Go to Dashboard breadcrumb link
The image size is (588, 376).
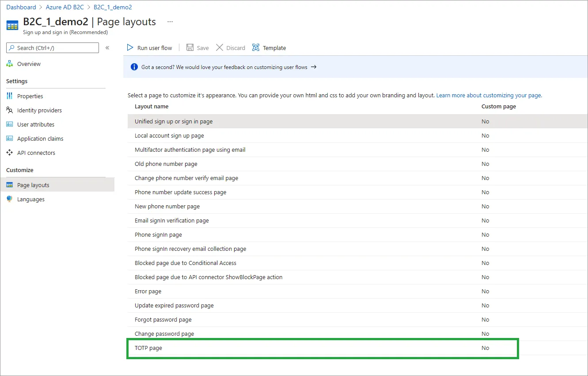(x=21, y=7)
